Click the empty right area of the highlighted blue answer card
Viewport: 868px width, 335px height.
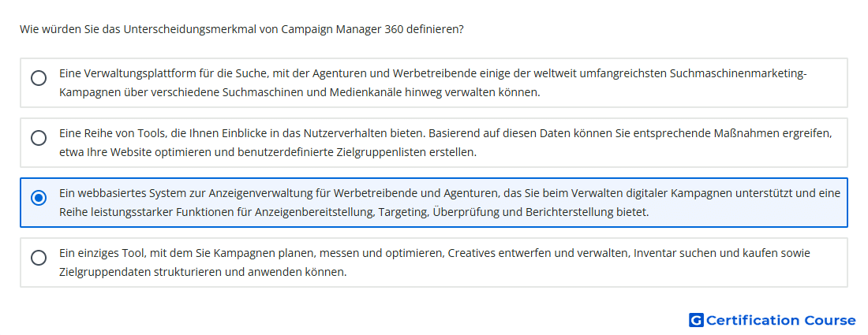click(x=747, y=212)
